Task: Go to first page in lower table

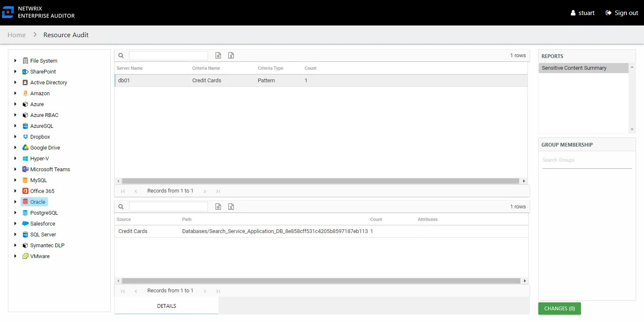Action: click(123, 291)
